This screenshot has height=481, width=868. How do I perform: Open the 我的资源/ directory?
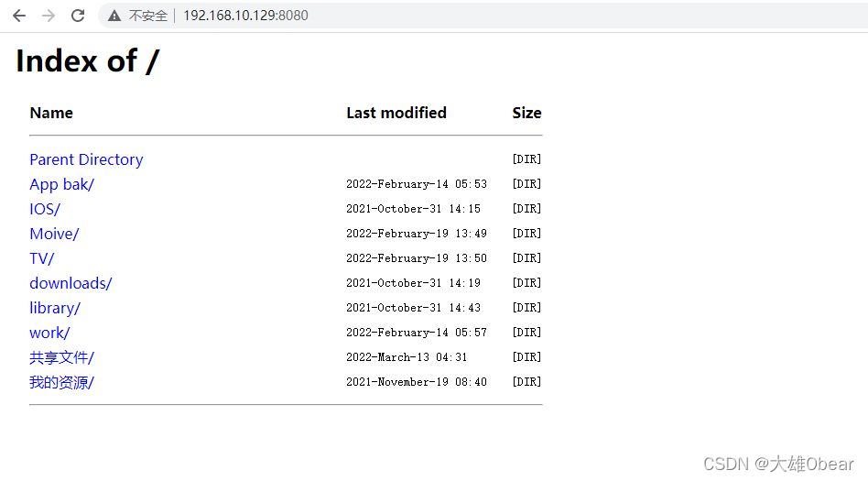(61, 382)
